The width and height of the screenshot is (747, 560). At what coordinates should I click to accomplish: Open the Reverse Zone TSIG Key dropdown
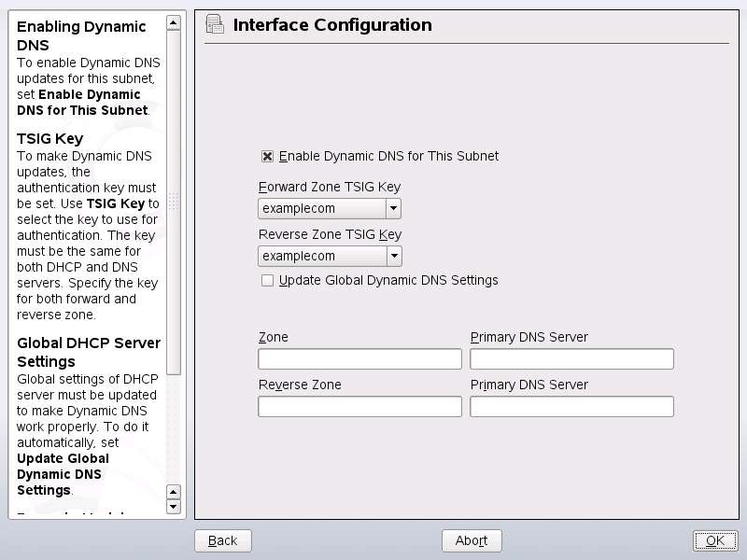click(331, 256)
